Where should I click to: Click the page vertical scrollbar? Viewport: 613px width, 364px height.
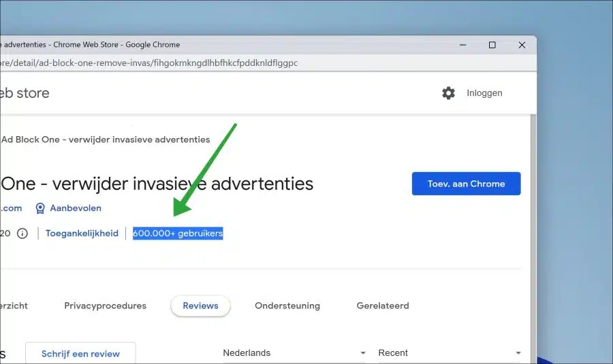[533, 238]
